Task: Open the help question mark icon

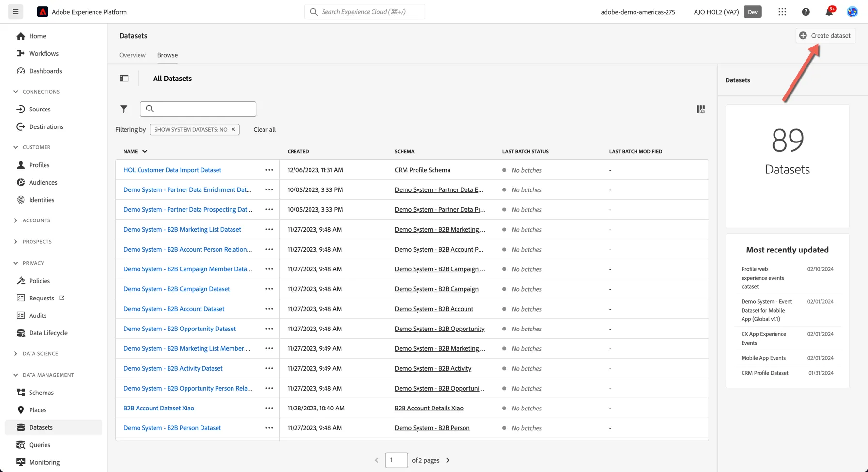Action: [806, 12]
